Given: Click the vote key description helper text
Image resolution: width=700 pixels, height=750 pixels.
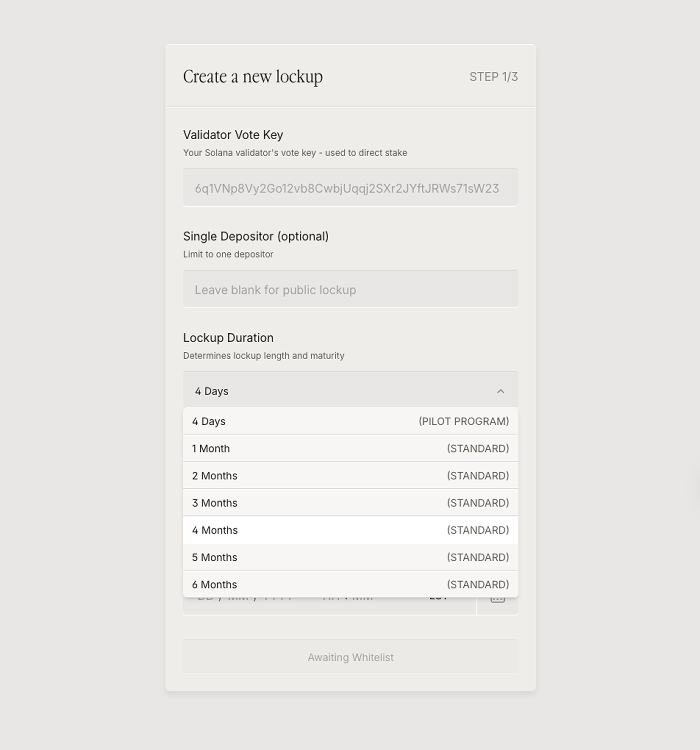Looking at the screenshot, I should pos(295,153).
